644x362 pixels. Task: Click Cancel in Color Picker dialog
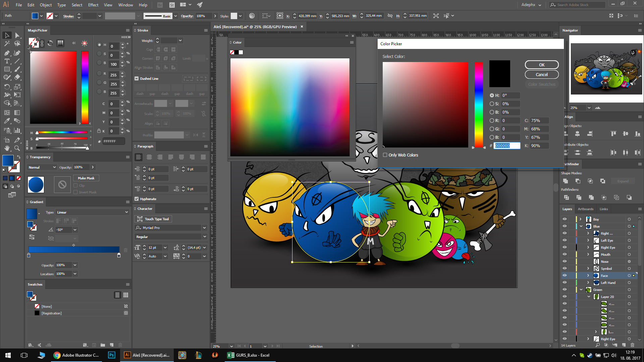coord(541,74)
